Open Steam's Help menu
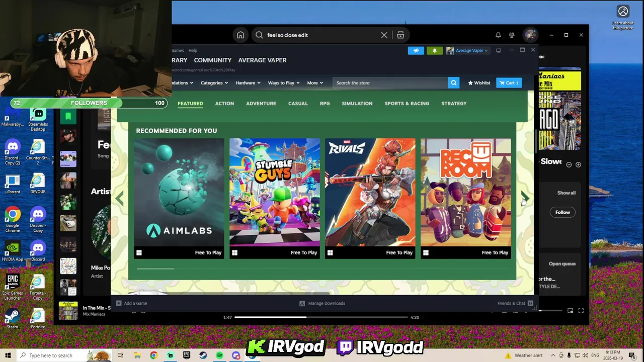This screenshot has height=362, width=644. coord(193,50)
